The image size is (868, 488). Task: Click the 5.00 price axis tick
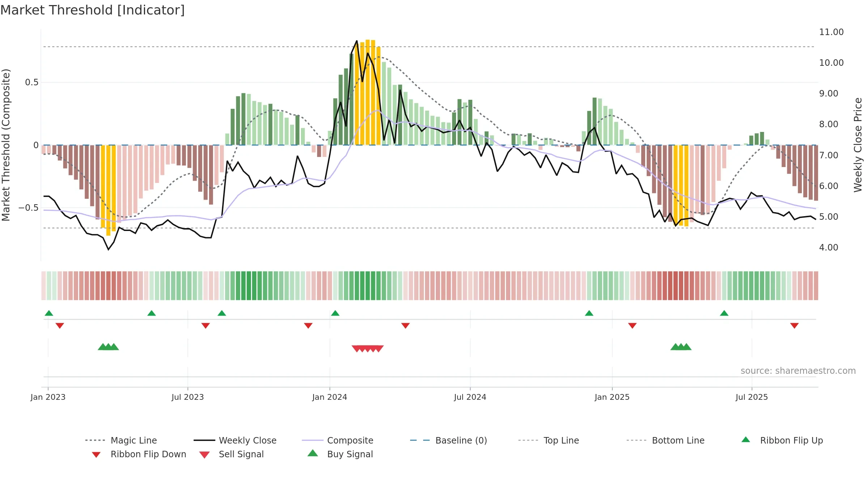829,217
